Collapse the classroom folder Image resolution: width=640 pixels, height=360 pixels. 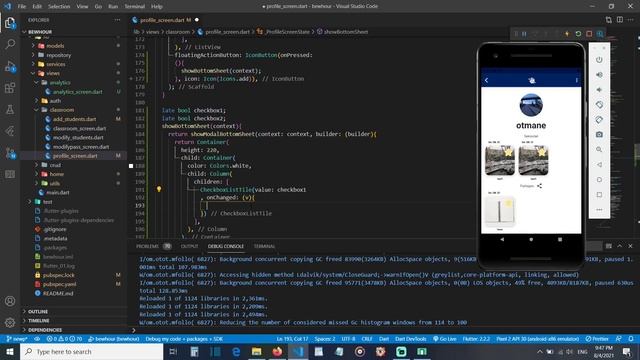(x=36, y=110)
